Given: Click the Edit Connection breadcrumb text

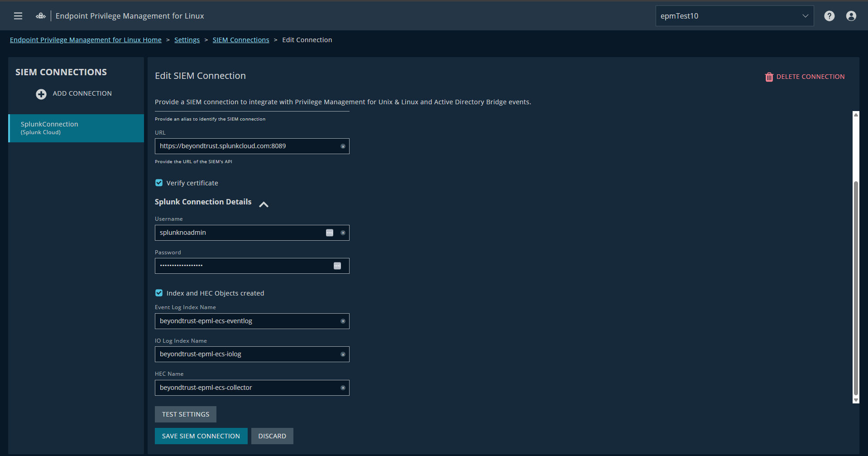Looking at the screenshot, I should 307,40.
